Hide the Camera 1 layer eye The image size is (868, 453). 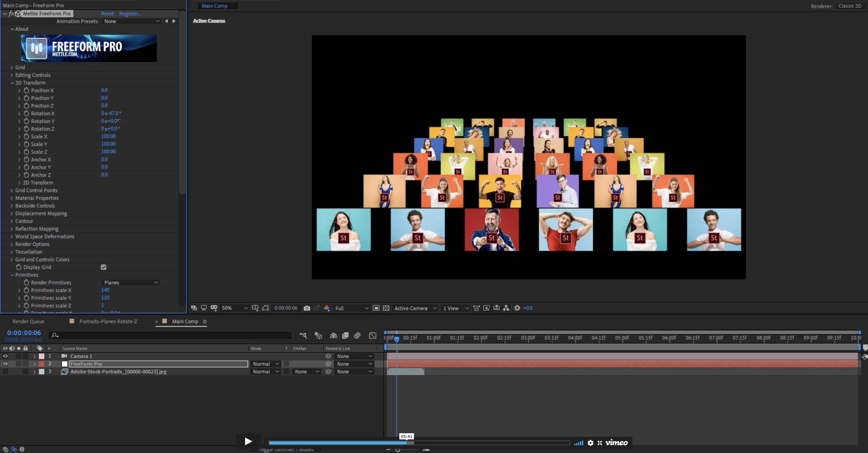coord(5,356)
